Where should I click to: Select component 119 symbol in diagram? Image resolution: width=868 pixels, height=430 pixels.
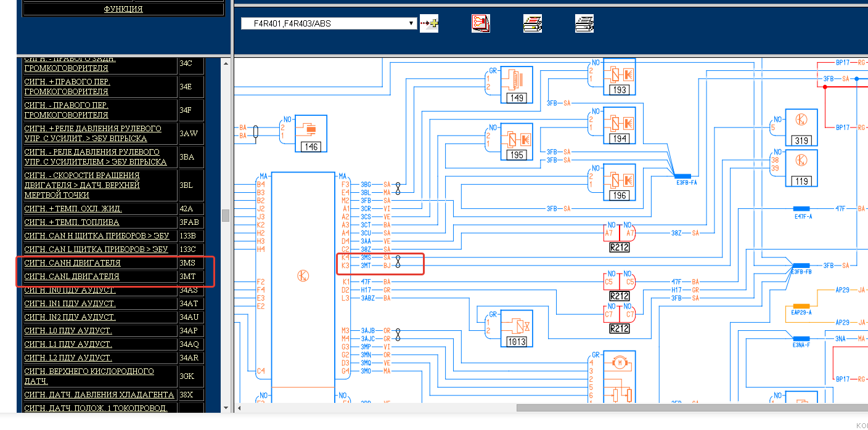coord(801,168)
